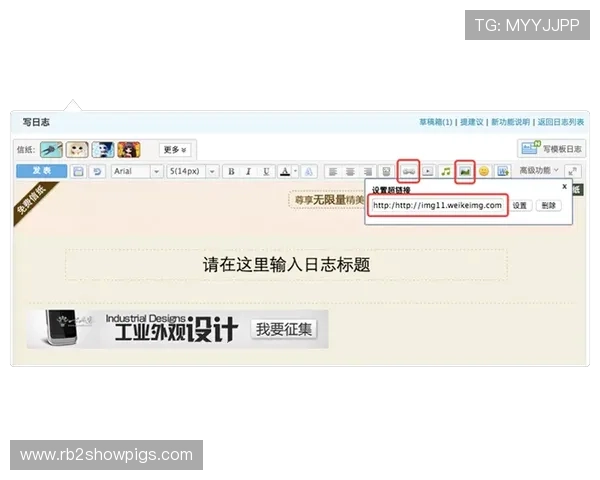Click the 我要征集 button in banner
Image resolution: width=600 pixels, height=480 pixels.
284,329
